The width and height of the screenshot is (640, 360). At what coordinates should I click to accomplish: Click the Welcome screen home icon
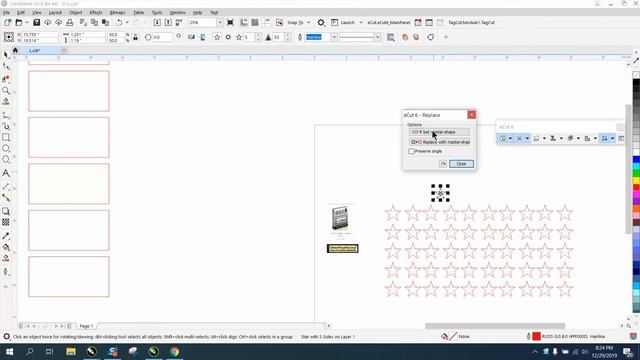16,50
